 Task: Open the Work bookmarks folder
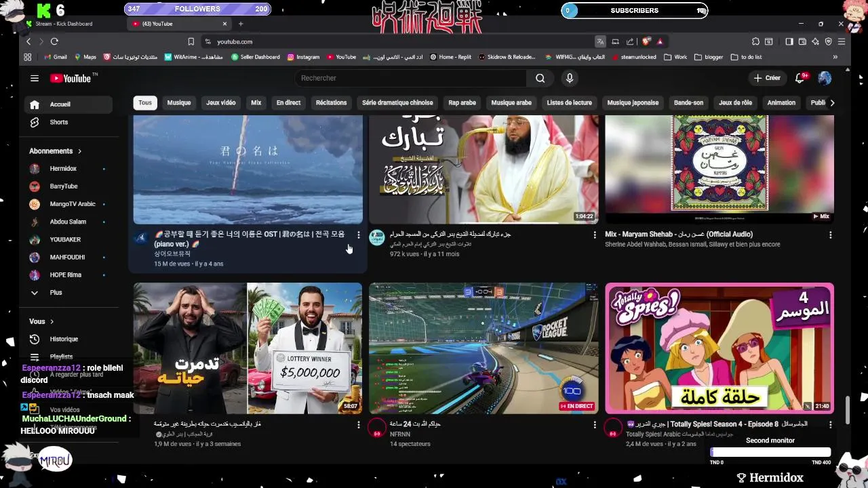675,57
